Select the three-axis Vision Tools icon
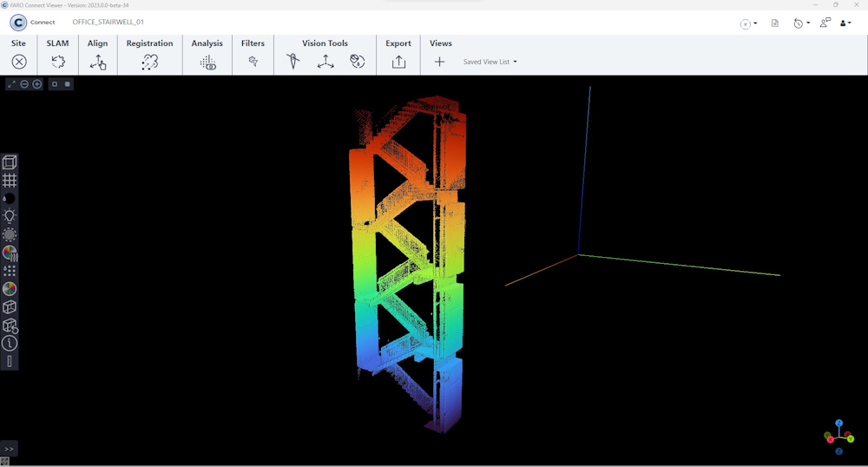The height and width of the screenshot is (467, 868). click(325, 62)
